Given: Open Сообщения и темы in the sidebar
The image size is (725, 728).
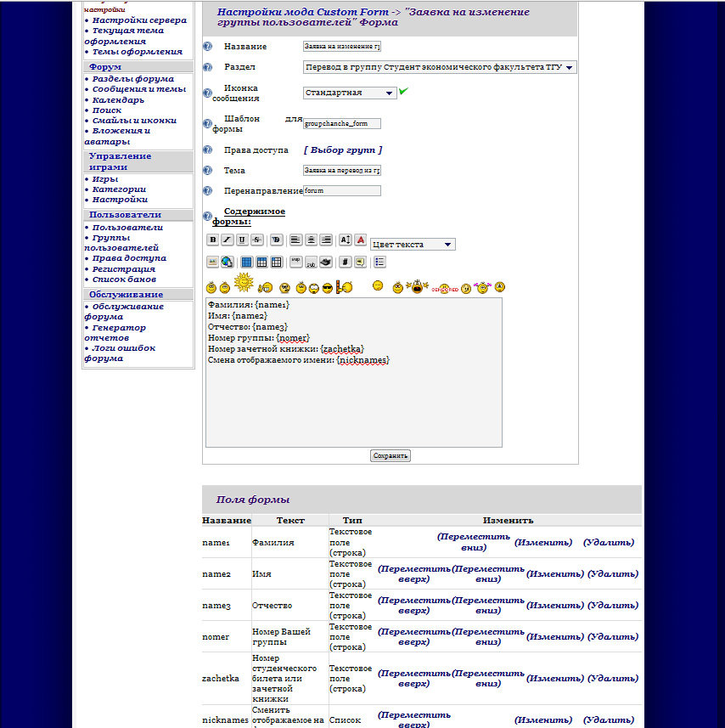Looking at the screenshot, I should (x=138, y=89).
